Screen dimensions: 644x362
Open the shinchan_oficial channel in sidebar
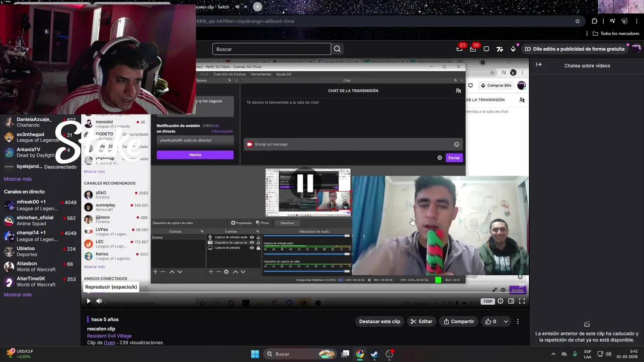coord(40,221)
